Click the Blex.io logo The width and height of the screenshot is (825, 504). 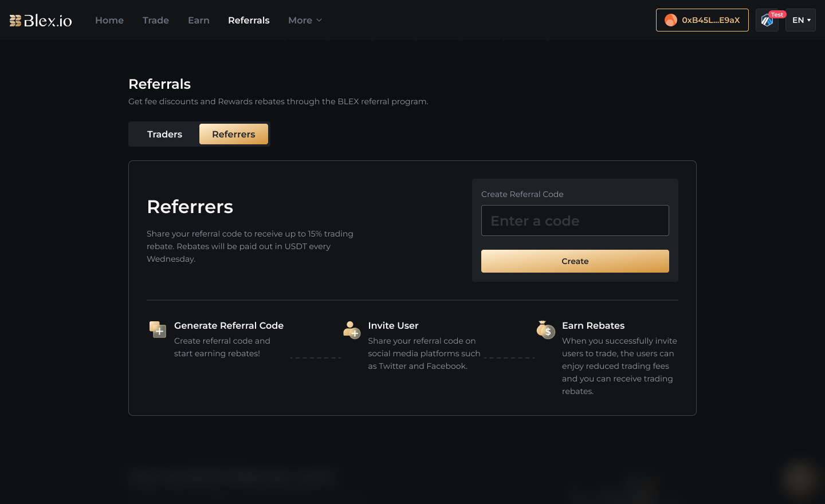point(41,21)
